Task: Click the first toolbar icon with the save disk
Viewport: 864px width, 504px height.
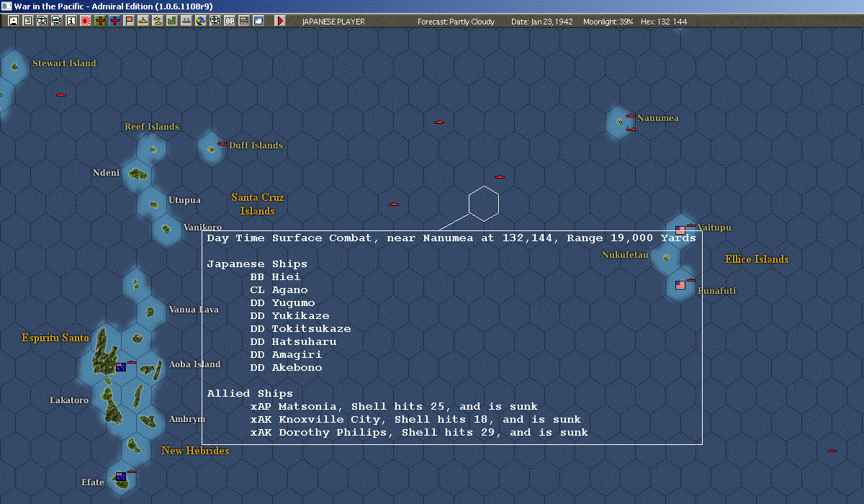Action: click(13, 21)
